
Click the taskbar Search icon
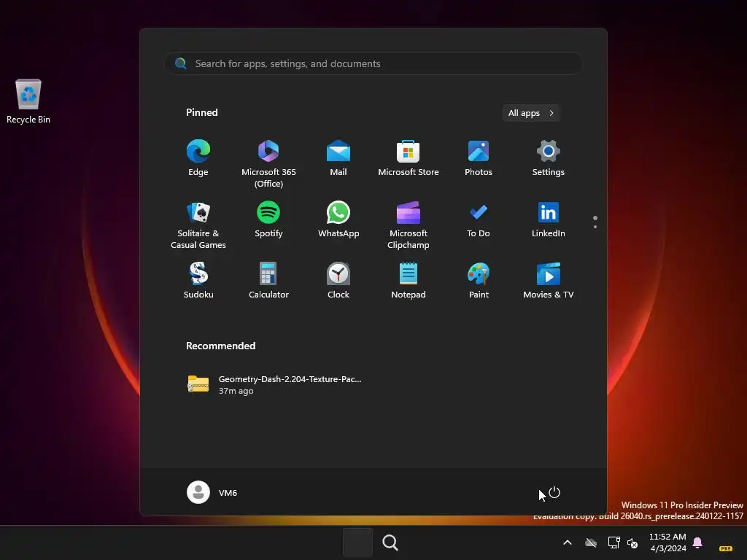390,542
